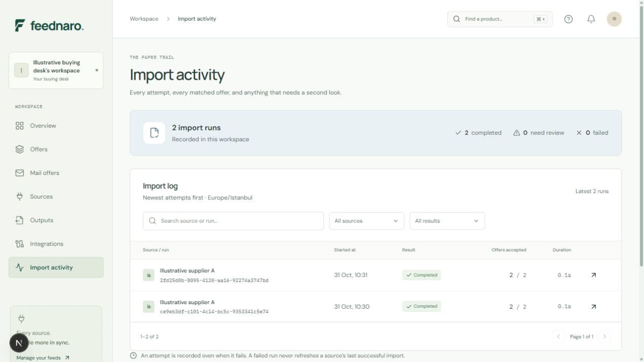Click Completed badge of 10:31 run
Image resolution: width=644 pixels, height=362 pixels.
tap(421, 275)
